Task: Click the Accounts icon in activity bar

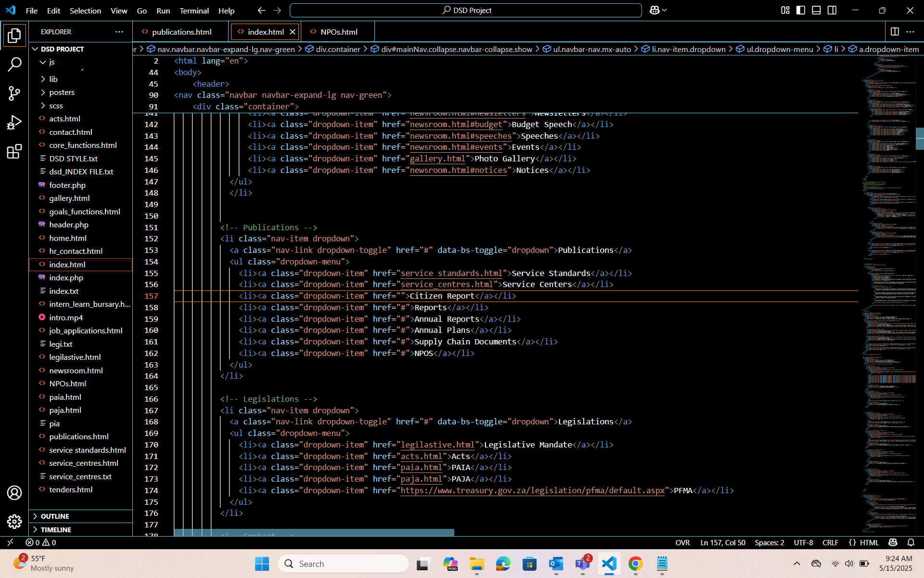Action: 14,493
